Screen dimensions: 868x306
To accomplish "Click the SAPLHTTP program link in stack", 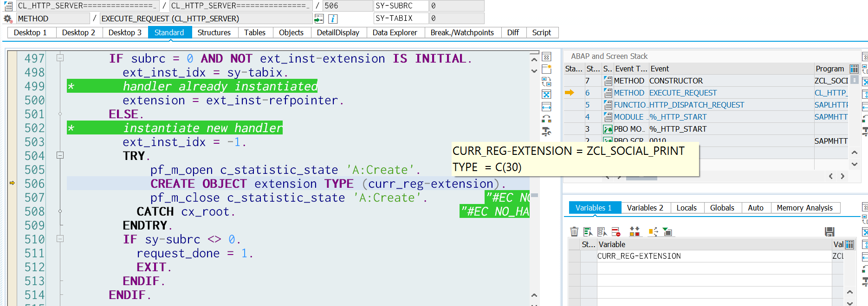I will pos(831,105).
